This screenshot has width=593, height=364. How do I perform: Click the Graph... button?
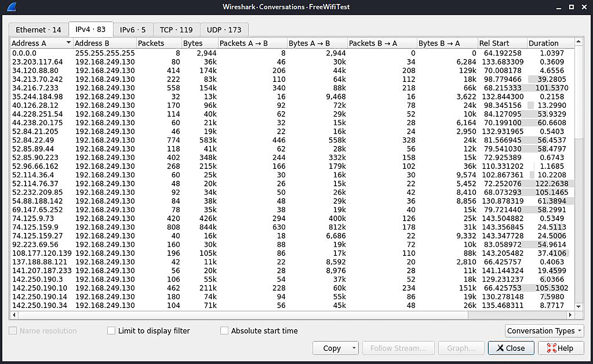point(461,348)
